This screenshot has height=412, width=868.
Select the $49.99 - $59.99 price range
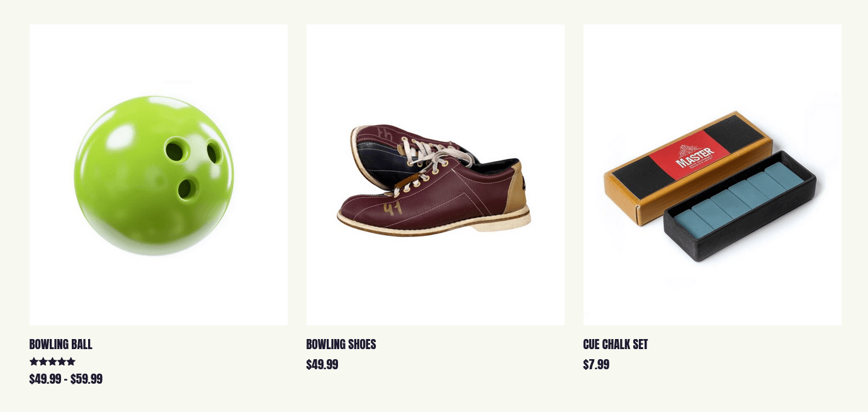point(66,379)
